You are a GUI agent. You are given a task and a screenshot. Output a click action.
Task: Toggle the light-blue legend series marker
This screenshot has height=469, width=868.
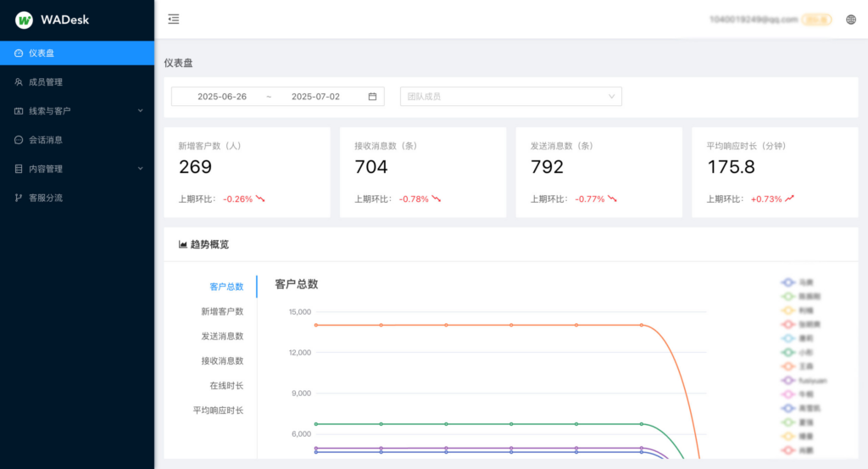[787, 338]
